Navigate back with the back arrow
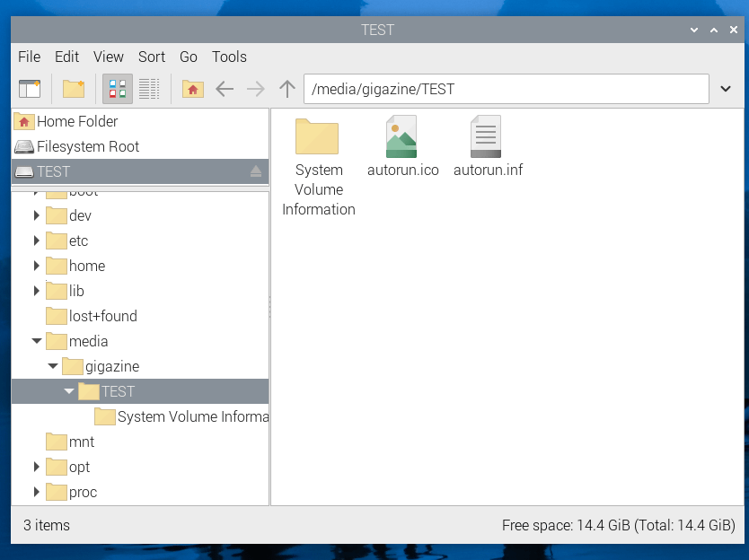 pyautogui.click(x=225, y=88)
